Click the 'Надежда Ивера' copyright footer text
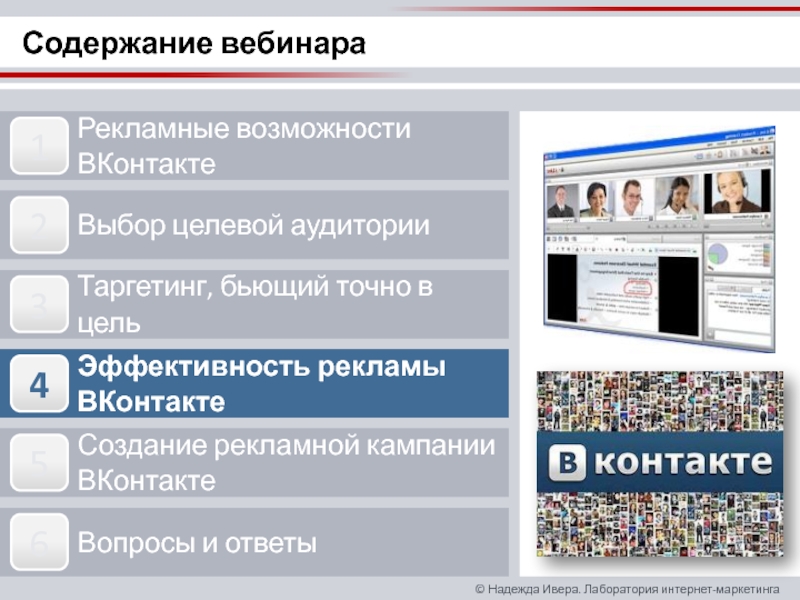Image resolution: width=800 pixels, height=600 pixels. click(x=627, y=589)
